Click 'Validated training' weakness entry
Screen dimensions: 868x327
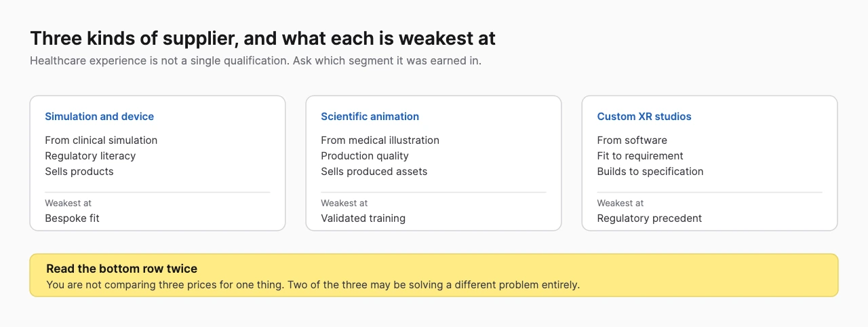pos(363,218)
